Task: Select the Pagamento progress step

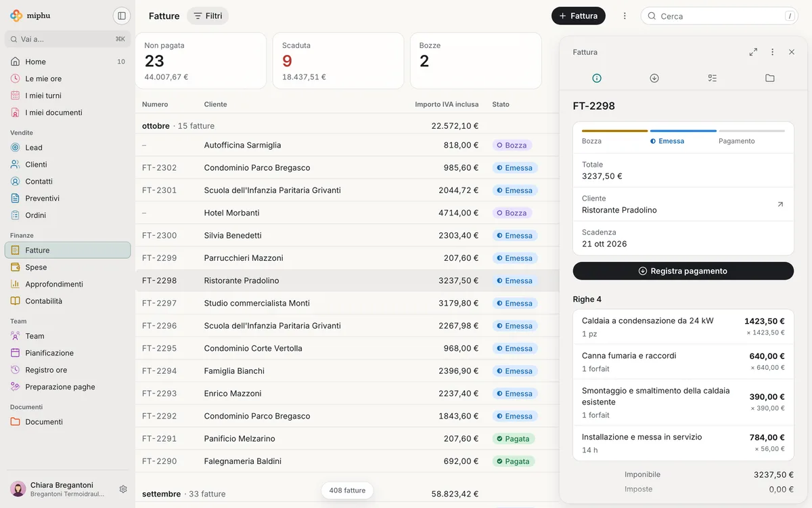Action: 752,137
